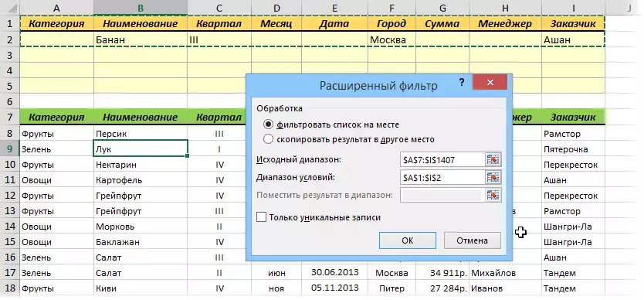Viewport: 644px width, 300px height.
Task: Click green header 'Заказчик' in row 7
Action: (x=574, y=118)
